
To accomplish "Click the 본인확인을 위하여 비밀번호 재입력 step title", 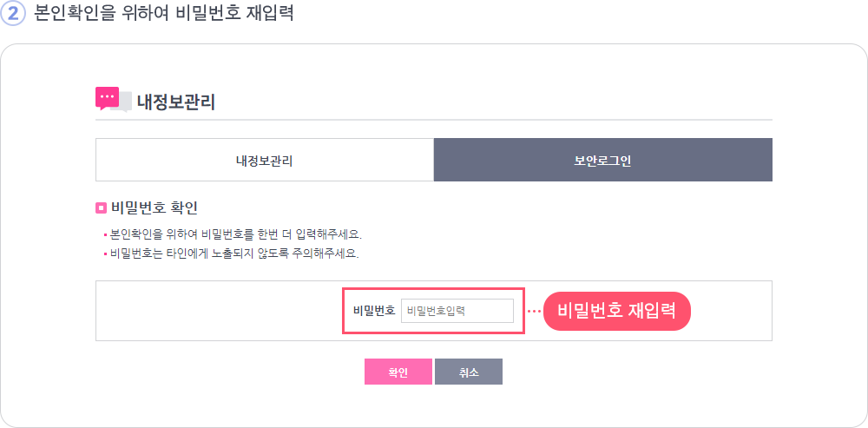I will coord(163,13).
